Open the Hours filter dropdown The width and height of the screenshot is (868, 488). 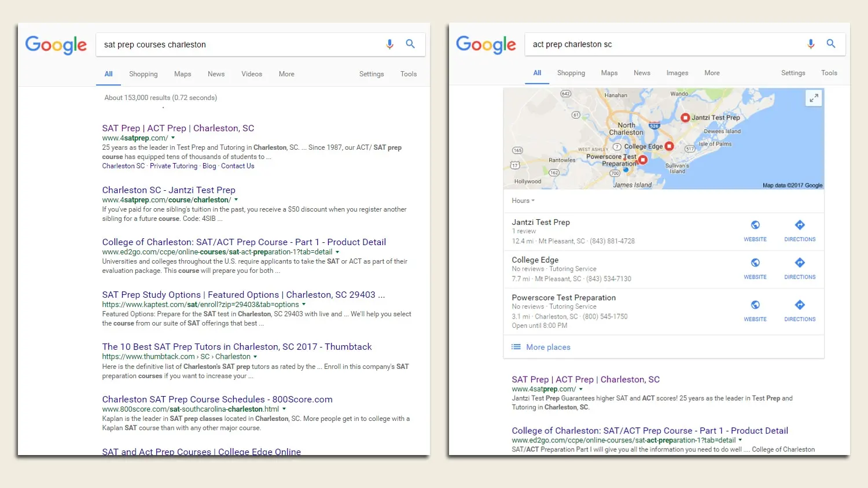pyautogui.click(x=523, y=201)
